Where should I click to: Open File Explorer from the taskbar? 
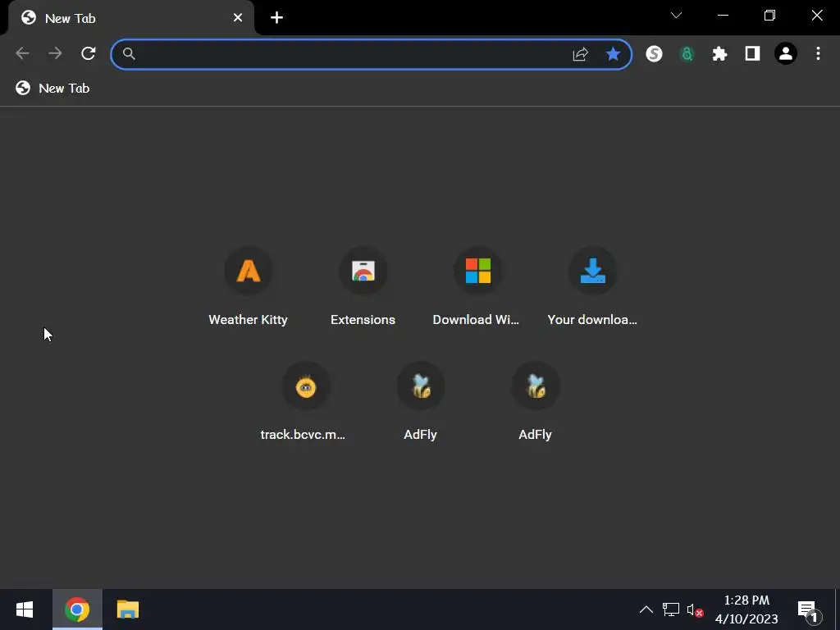tap(127, 609)
